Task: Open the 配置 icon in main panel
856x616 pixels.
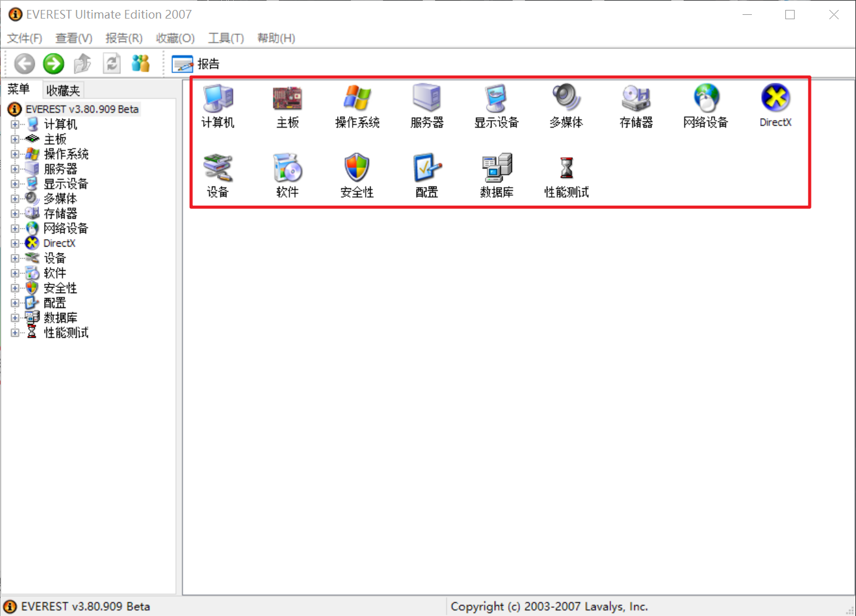Action: [x=427, y=168]
